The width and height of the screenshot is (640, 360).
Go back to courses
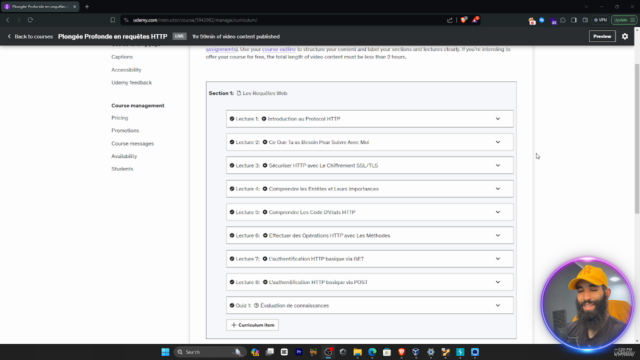(x=30, y=36)
